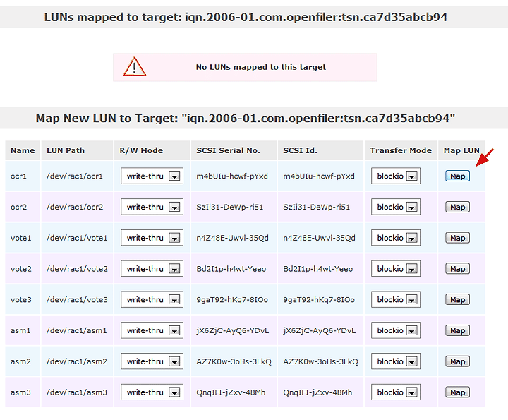Map the vote2 LUN

click(x=457, y=269)
